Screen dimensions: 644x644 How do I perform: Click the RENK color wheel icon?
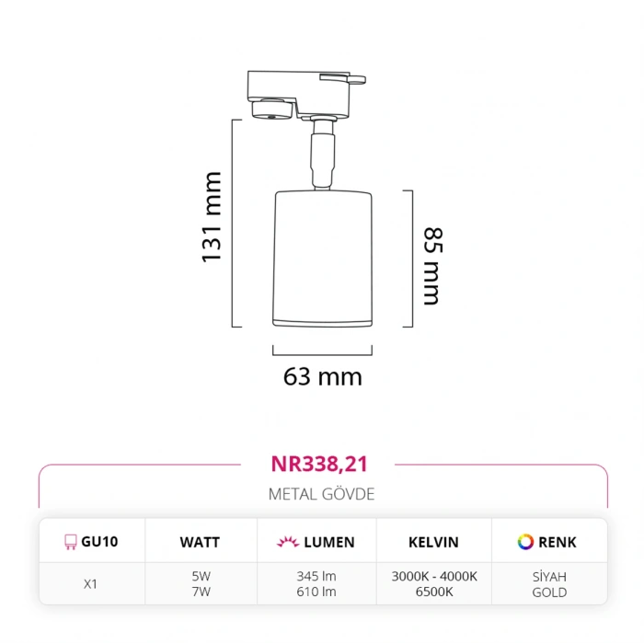[x=525, y=542]
